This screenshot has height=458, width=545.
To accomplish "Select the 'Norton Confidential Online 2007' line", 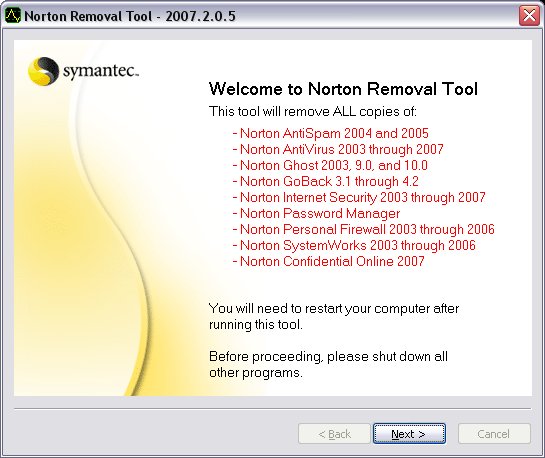I will pos(328,261).
